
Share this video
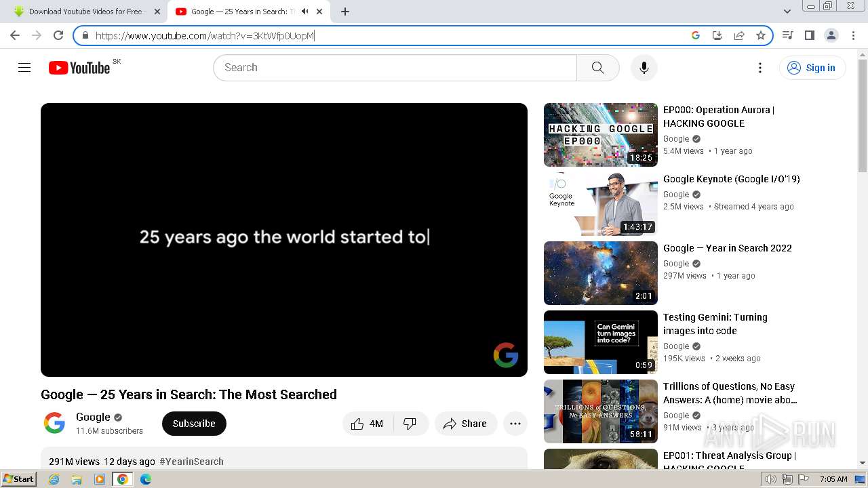point(465,424)
